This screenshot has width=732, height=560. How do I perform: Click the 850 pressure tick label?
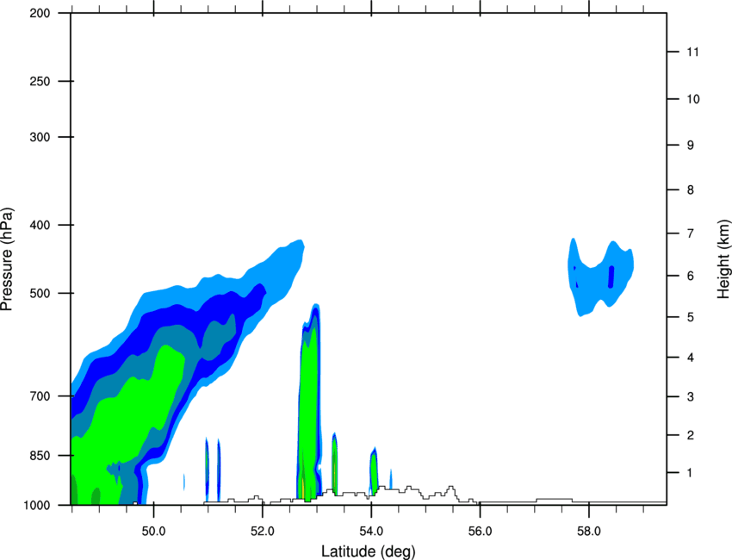point(40,456)
